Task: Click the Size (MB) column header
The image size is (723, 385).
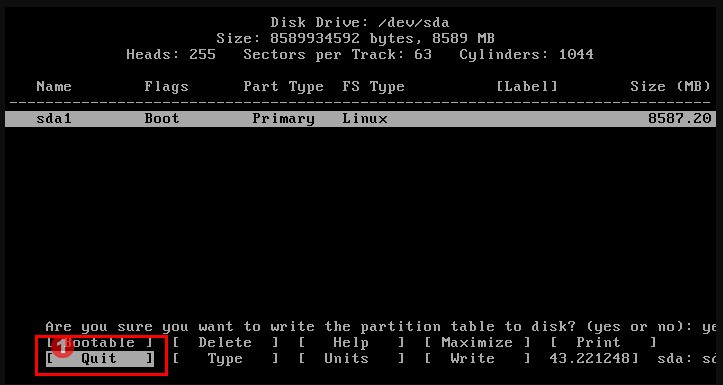Action: click(x=670, y=87)
